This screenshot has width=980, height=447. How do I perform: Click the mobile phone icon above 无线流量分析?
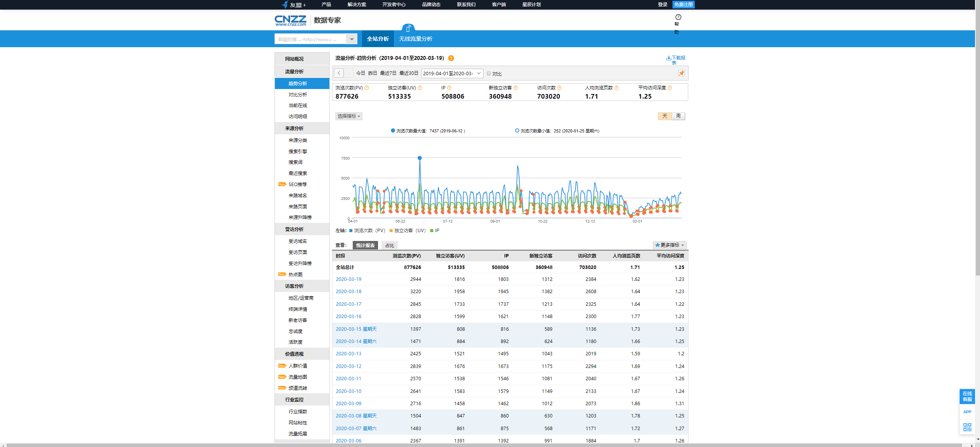click(408, 28)
